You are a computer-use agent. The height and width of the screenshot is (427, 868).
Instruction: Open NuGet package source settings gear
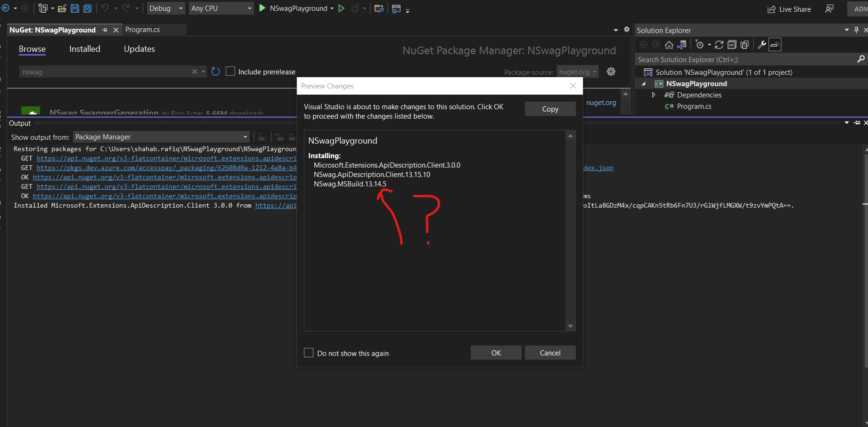coord(611,72)
